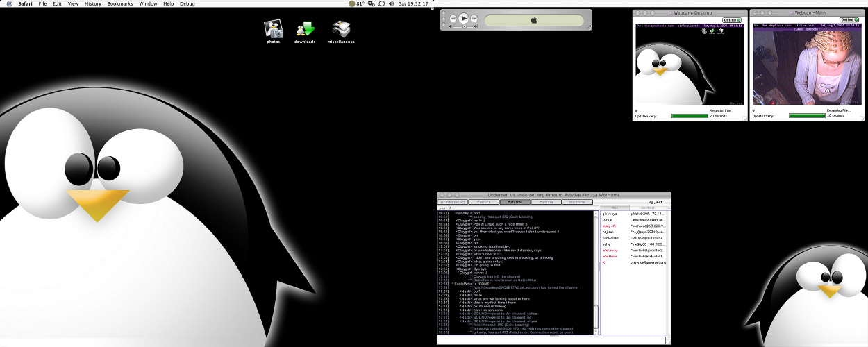Open the History menu
This screenshot has width=868, height=347.
pyautogui.click(x=93, y=4)
